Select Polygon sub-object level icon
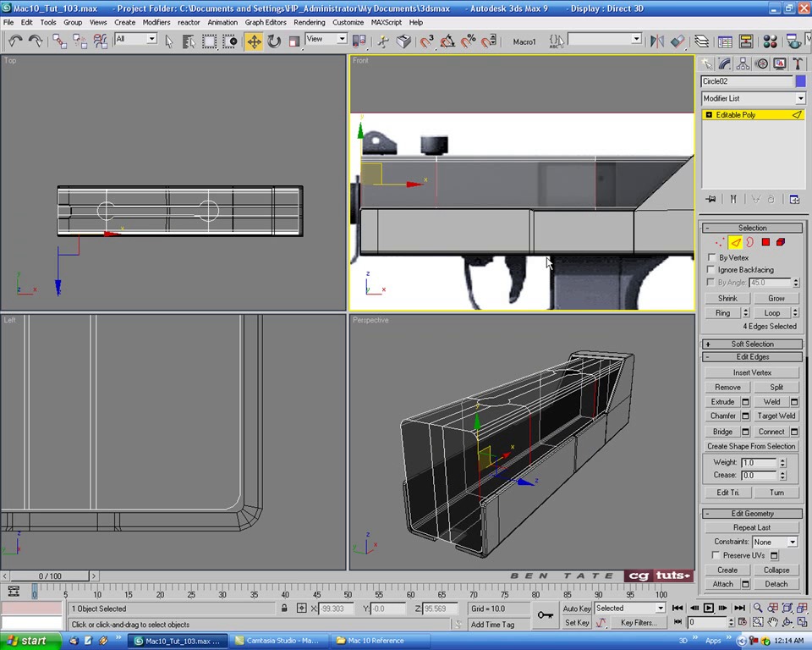The width and height of the screenshot is (812, 650). coord(765,242)
